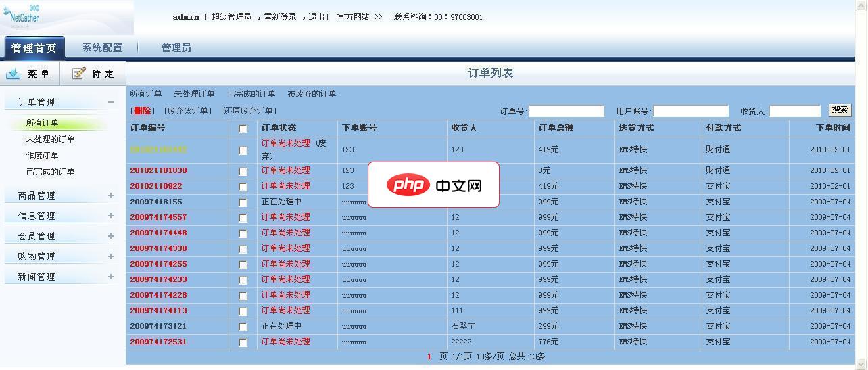The height and width of the screenshot is (370, 868).
Task: Click 正在处理中 status of order 200974173121
Action: 281,326
